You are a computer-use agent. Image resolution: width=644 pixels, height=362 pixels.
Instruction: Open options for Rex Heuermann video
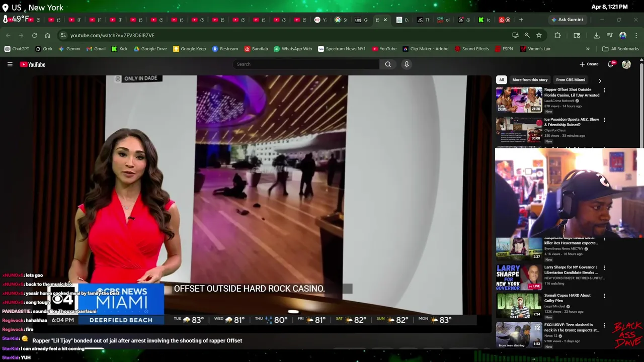pos(604,240)
